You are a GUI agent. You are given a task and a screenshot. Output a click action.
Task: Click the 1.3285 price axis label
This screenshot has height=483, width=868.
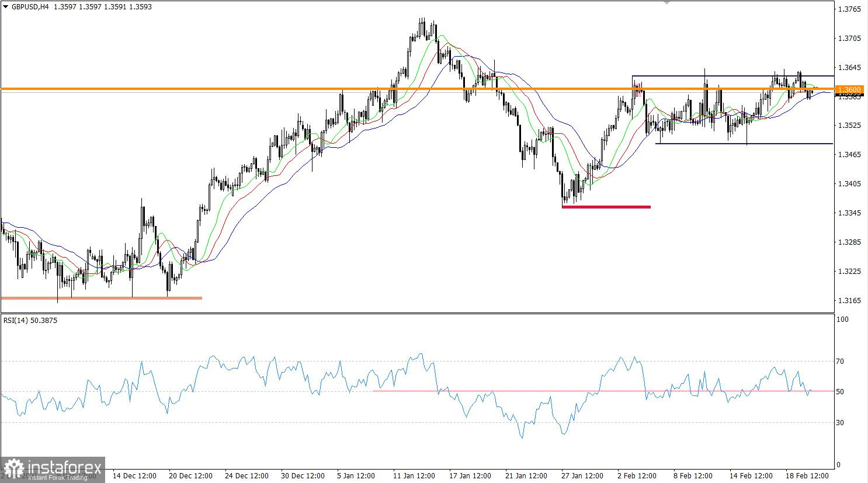click(849, 242)
